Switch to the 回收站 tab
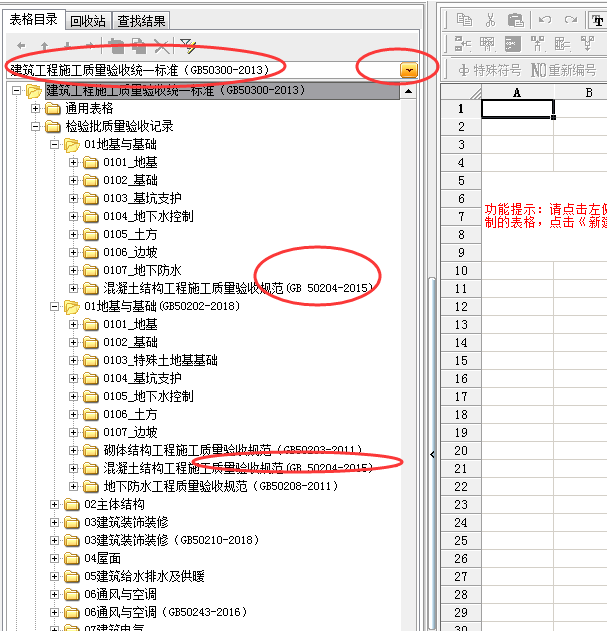 point(87,20)
